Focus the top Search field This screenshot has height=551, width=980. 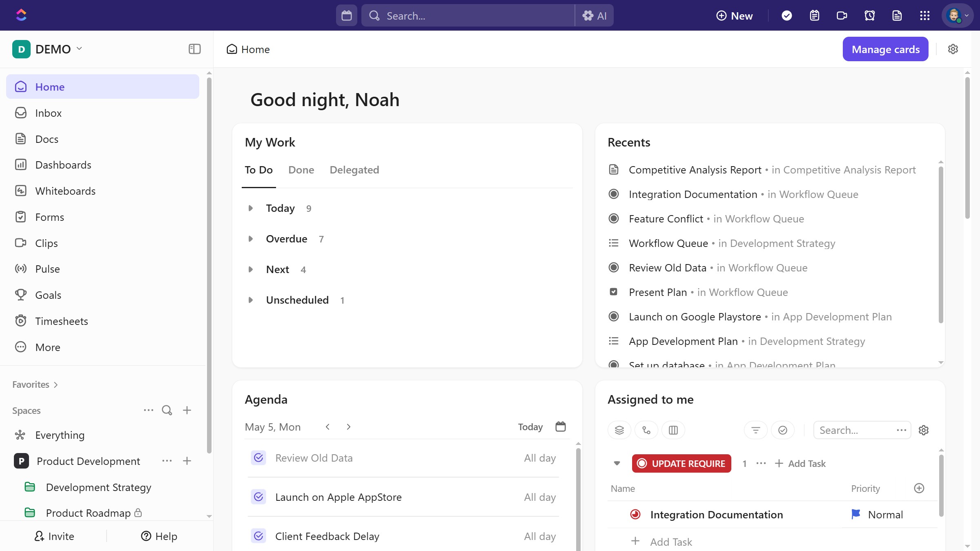click(x=468, y=16)
